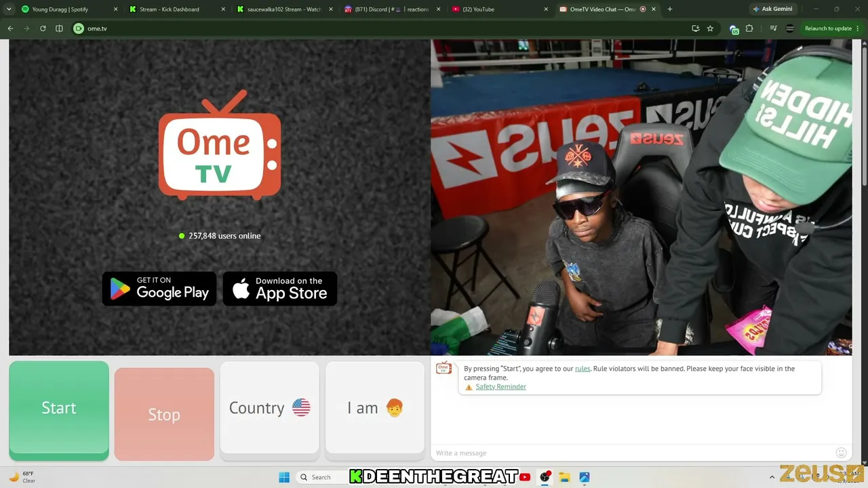Image resolution: width=868 pixels, height=488 pixels.
Task: View site information for ome.tv
Action: coord(79,28)
